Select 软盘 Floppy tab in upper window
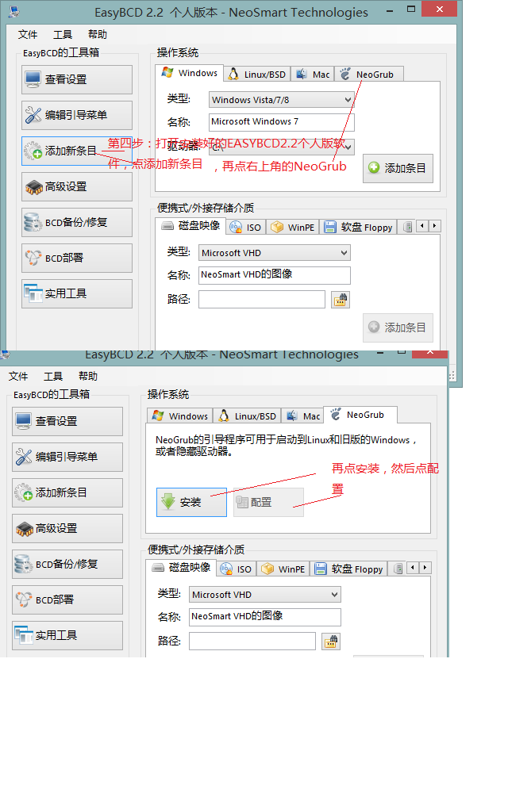 click(x=359, y=228)
